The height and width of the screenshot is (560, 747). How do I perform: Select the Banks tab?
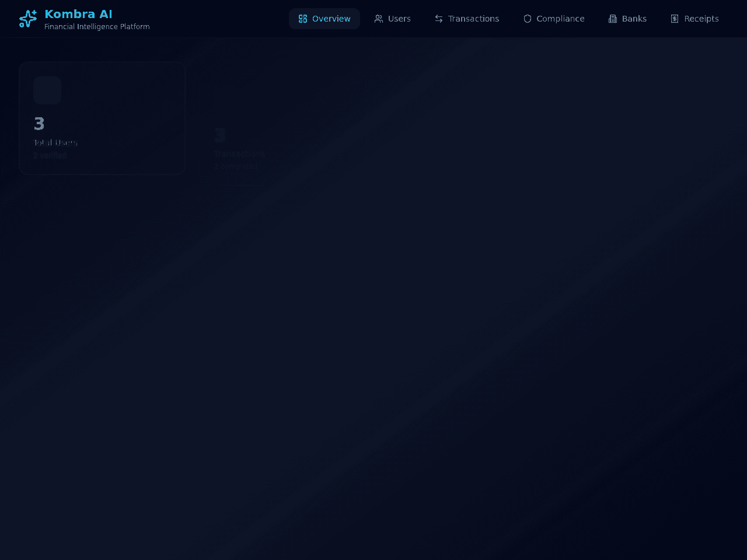click(627, 19)
